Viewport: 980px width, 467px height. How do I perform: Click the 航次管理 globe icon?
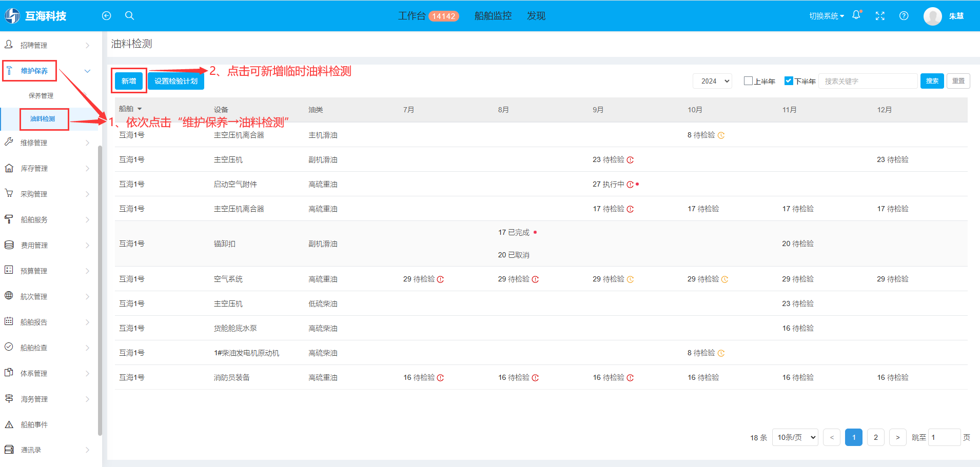click(x=9, y=296)
